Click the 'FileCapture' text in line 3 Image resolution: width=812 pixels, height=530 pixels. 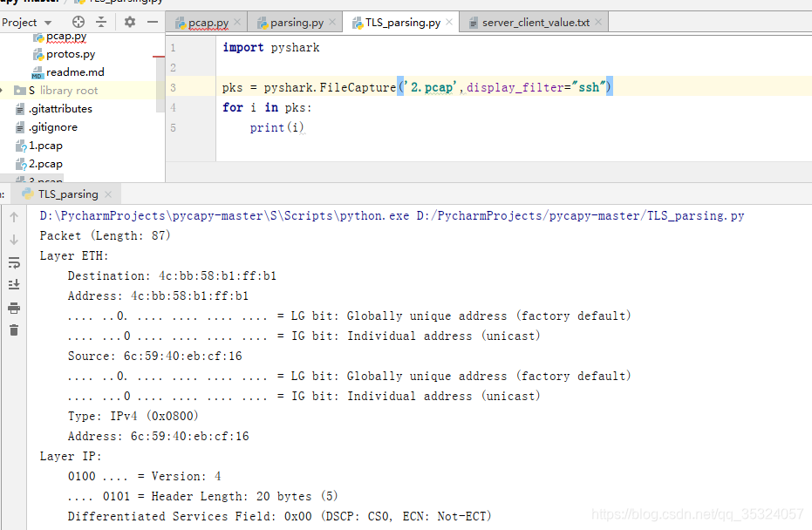[358, 87]
